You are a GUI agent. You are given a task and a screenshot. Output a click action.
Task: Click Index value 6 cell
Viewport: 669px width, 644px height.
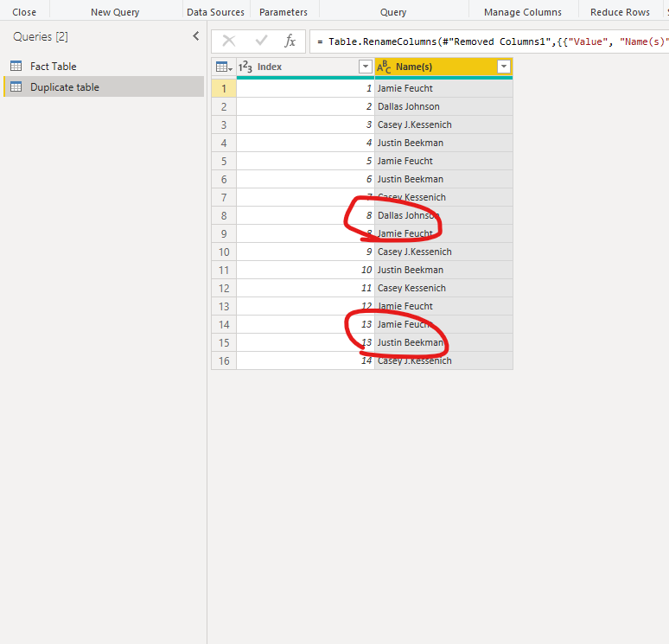(x=305, y=179)
